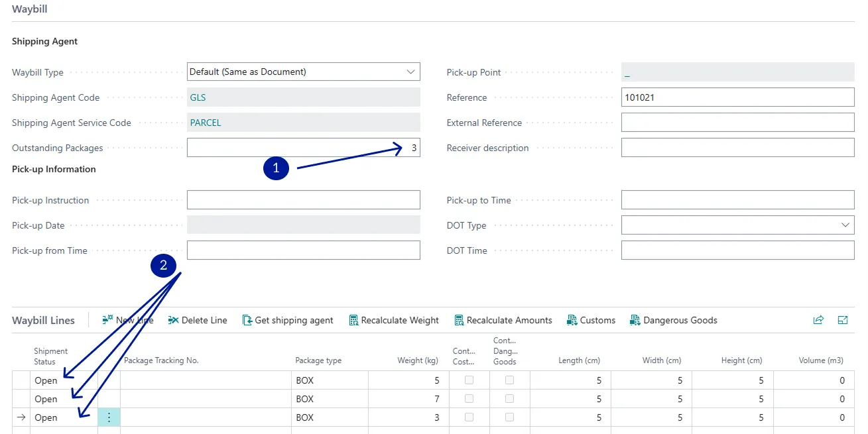Click the Get shipping agent icon

click(x=247, y=320)
